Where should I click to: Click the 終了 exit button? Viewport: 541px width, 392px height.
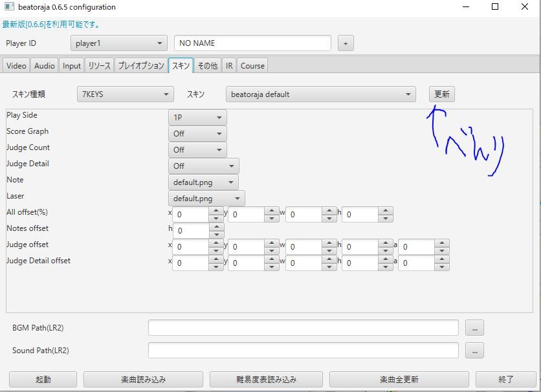[506, 380]
